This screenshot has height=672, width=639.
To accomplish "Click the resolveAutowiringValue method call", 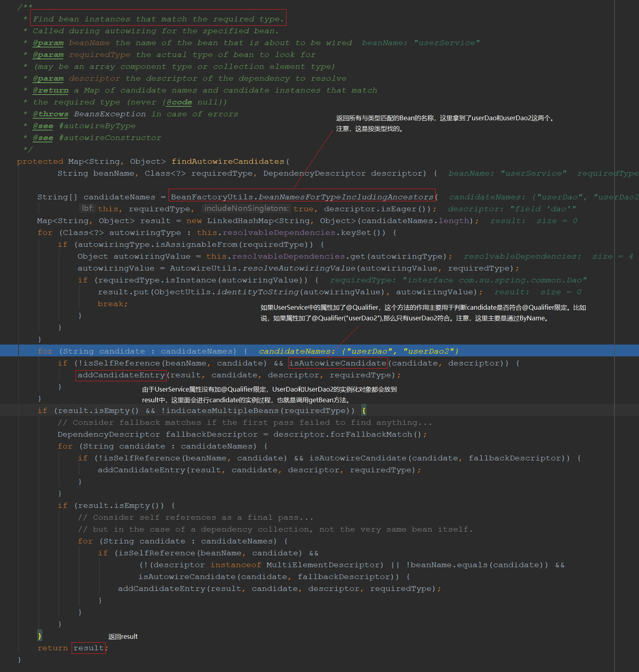I will (299, 268).
